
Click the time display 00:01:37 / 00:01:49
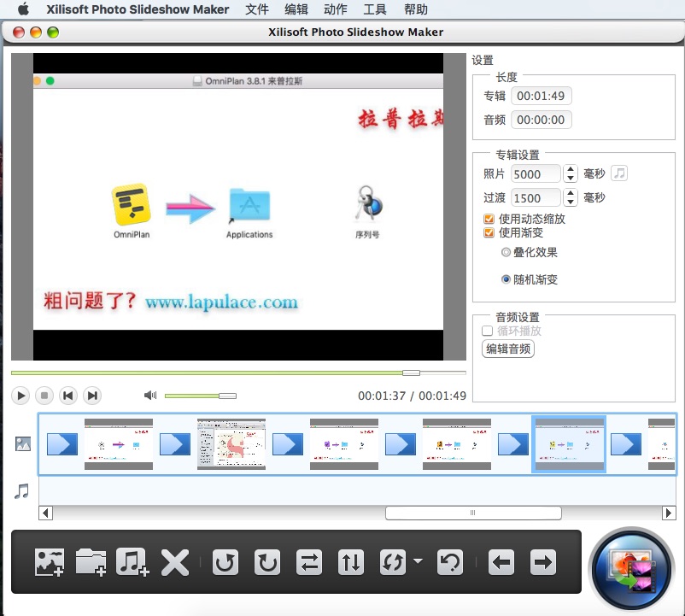click(412, 396)
